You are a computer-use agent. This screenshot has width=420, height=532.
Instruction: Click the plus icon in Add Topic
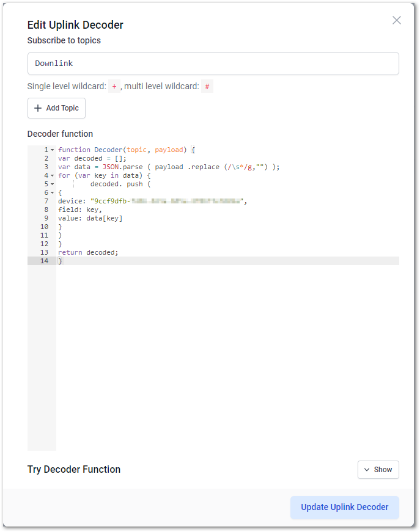(38, 108)
